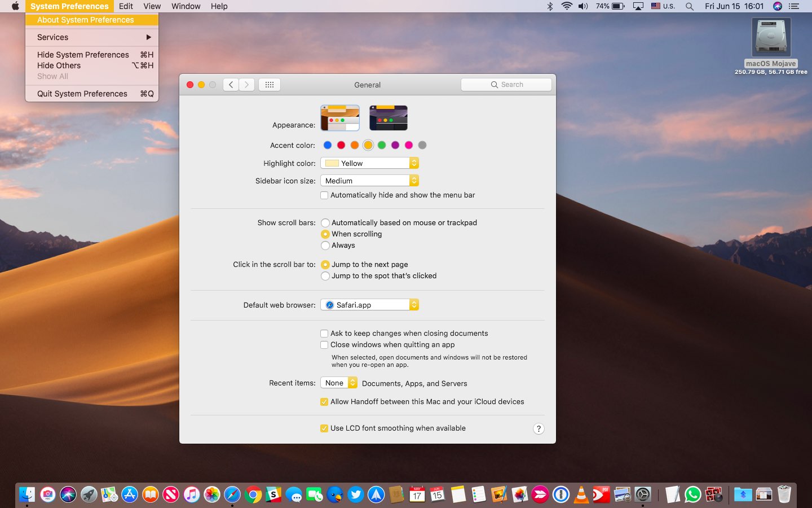Click the Wi-Fi status icon
This screenshot has height=508, width=812.
(567, 6)
